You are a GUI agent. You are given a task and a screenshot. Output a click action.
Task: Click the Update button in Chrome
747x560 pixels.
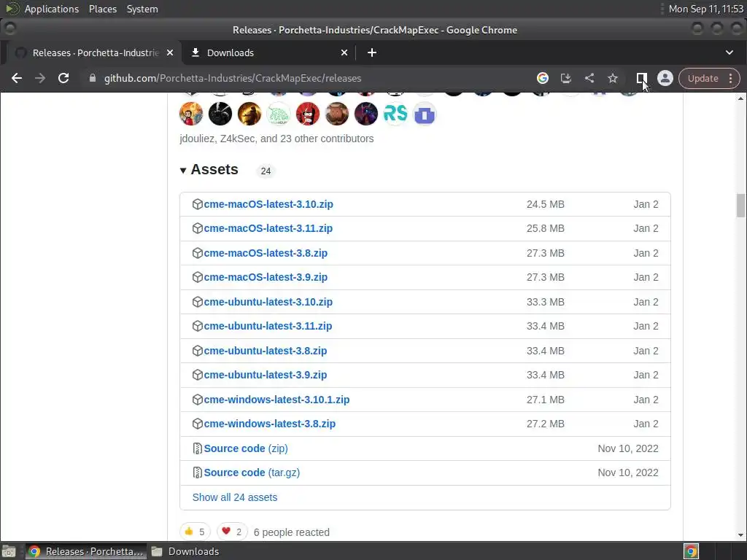[703, 78]
